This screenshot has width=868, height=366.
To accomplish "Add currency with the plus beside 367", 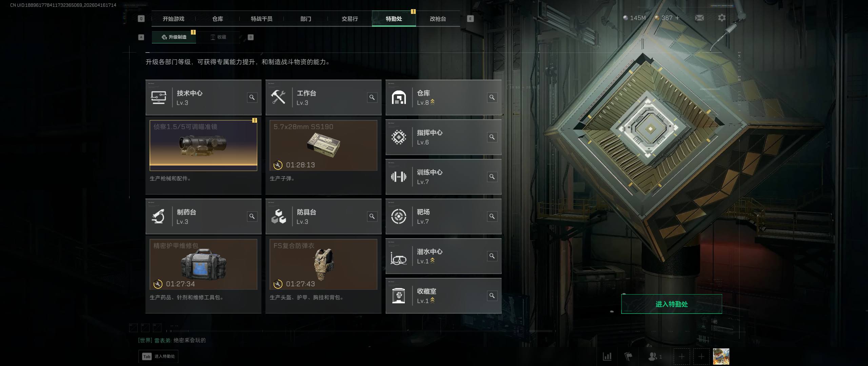I will tap(677, 18).
